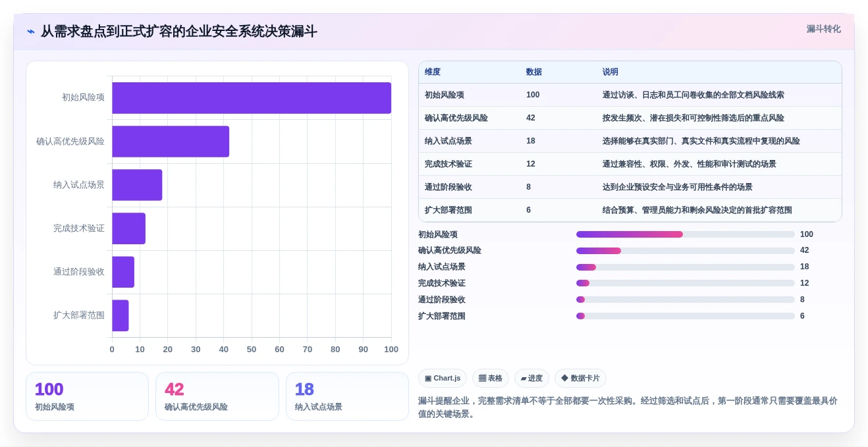The height and width of the screenshot is (447, 868).
Task: Click table value 12 for 完成技术验证
Action: (531, 164)
